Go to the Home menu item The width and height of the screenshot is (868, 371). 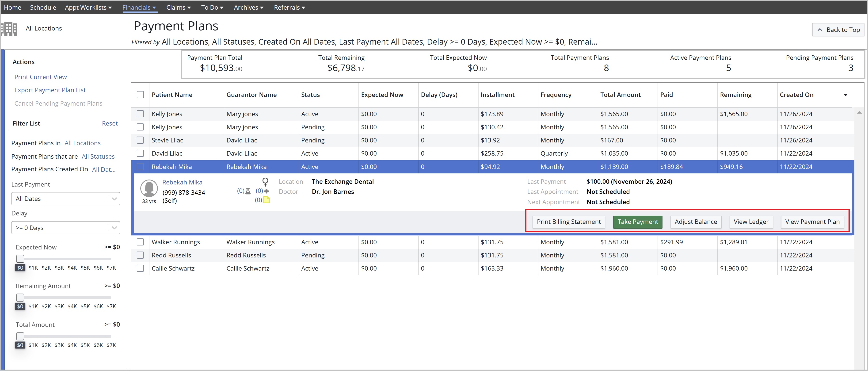(12, 8)
